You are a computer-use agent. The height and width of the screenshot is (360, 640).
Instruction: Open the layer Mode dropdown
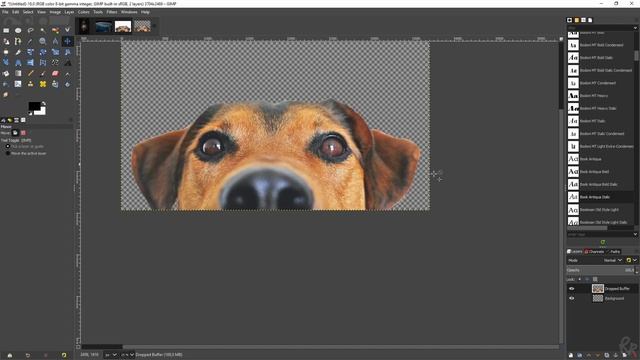612,260
